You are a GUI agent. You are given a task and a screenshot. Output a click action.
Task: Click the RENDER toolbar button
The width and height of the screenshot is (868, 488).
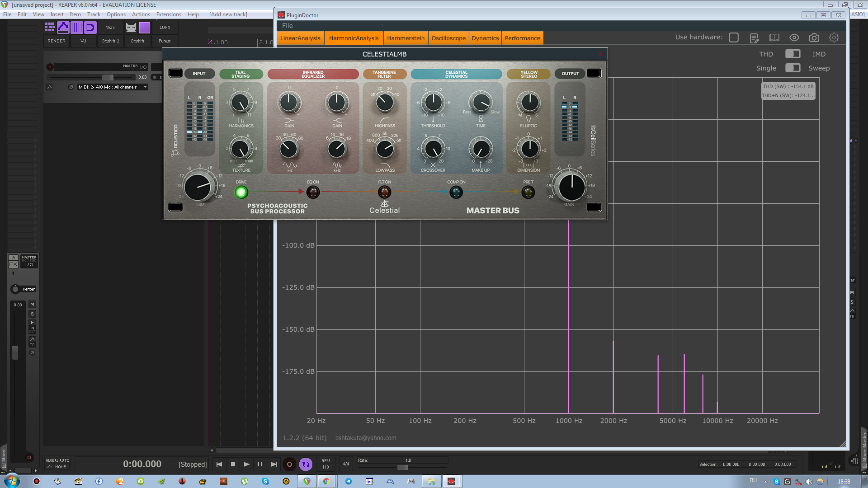57,41
